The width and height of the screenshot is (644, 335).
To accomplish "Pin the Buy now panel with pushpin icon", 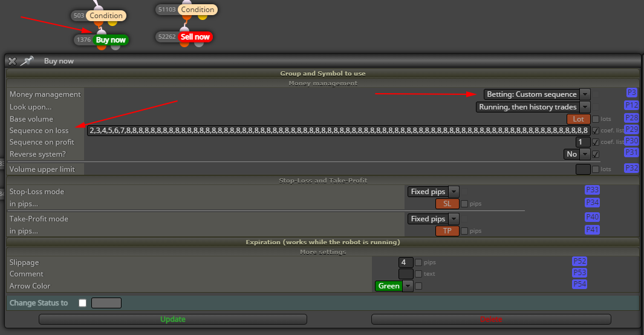I will (x=27, y=61).
